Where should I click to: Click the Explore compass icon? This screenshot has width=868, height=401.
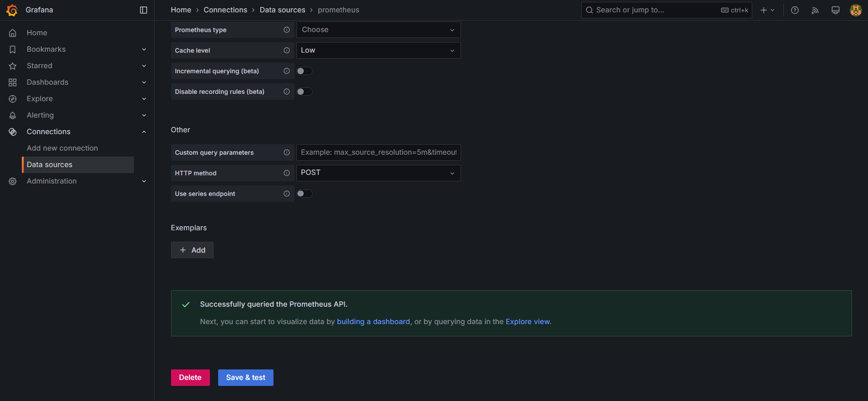13,99
